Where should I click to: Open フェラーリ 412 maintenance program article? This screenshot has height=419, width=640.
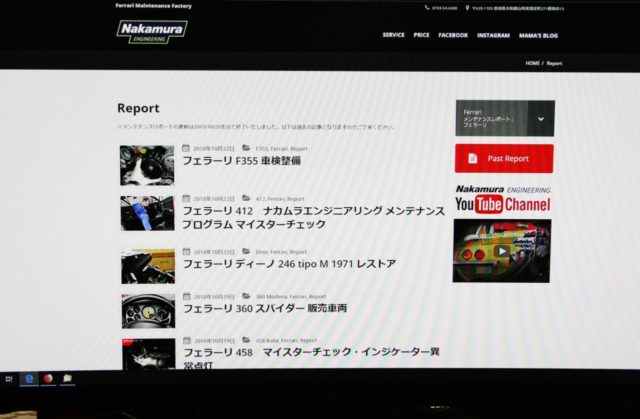313,217
